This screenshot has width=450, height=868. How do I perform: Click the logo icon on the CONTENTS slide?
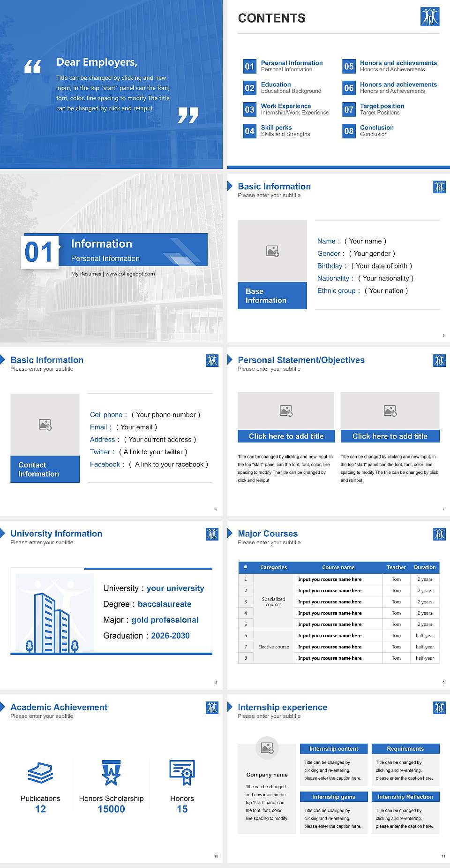pyautogui.click(x=430, y=17)
